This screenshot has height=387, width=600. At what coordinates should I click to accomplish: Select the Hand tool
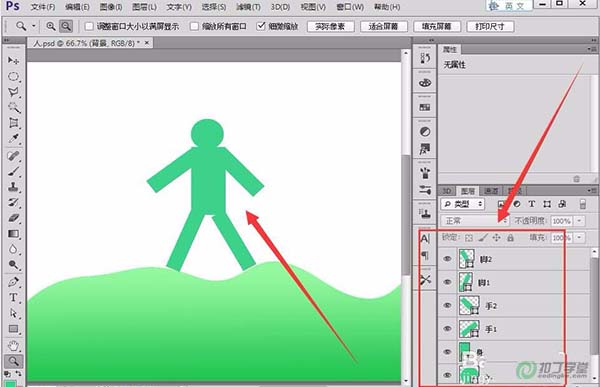(13, 346)
